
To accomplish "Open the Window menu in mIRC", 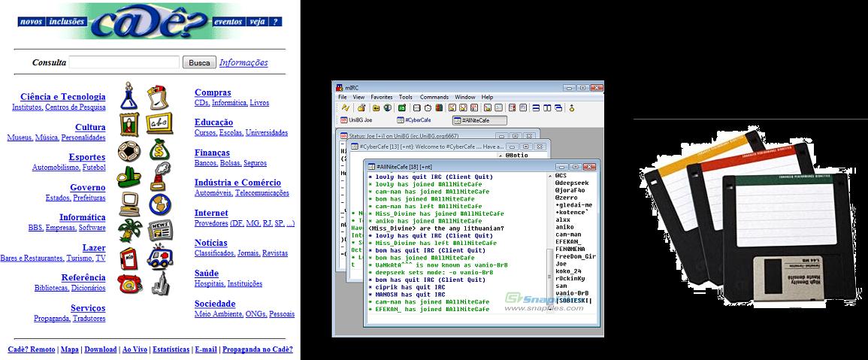I will click(x=465, y=97).
